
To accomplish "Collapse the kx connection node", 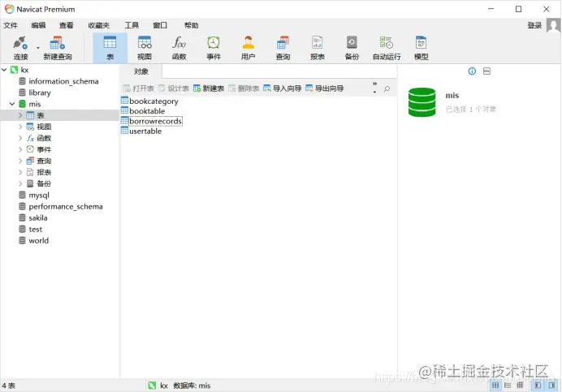I will [x=4, y=70].
